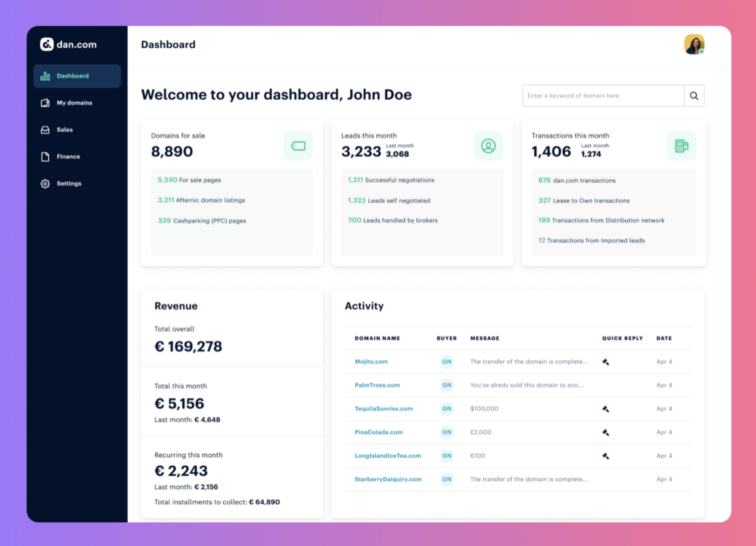Image resolution: width=756 pixels, height=546 pixels.
Task: Click the Domains for sale tag icon
Action: pos(298,146)
